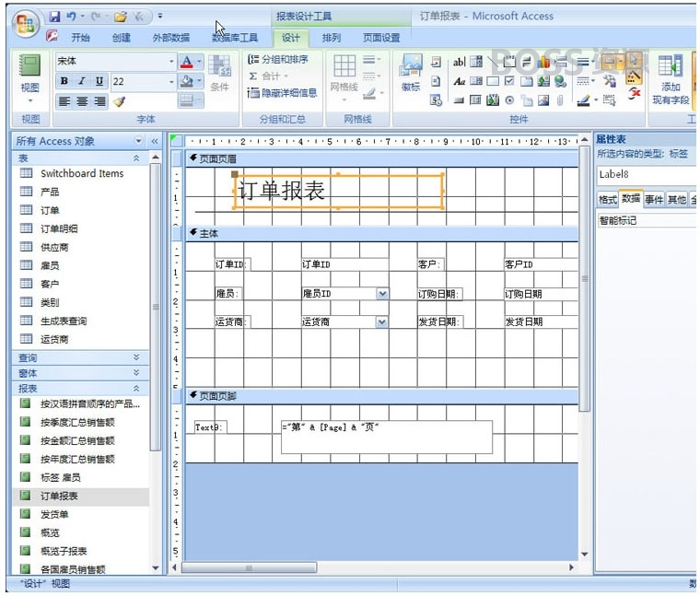Viewport: 700px width, 596px height.
Task: Select the rectangle control tool
Action: [493, 81]
